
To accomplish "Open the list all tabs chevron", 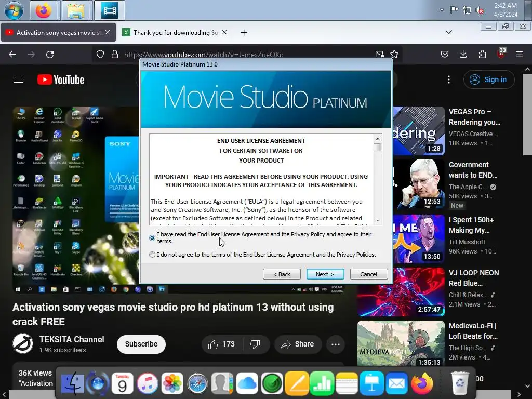I will tap(449, 32).
